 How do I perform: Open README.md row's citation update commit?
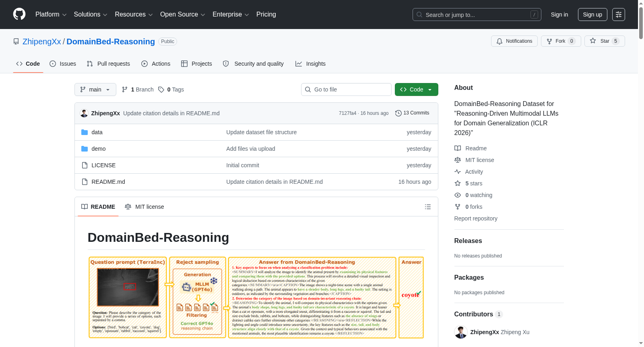point(275,182)
